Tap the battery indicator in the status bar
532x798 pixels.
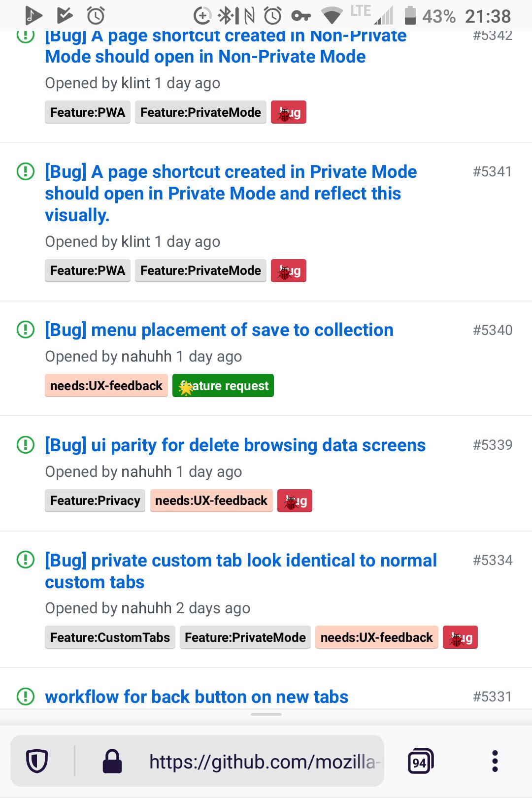pyautogui.click(x=409, y=15)
